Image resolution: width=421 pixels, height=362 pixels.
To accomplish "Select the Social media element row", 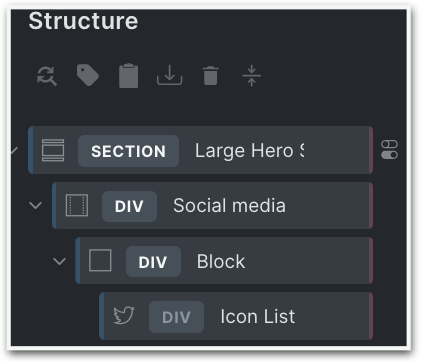I will point(212,205).
